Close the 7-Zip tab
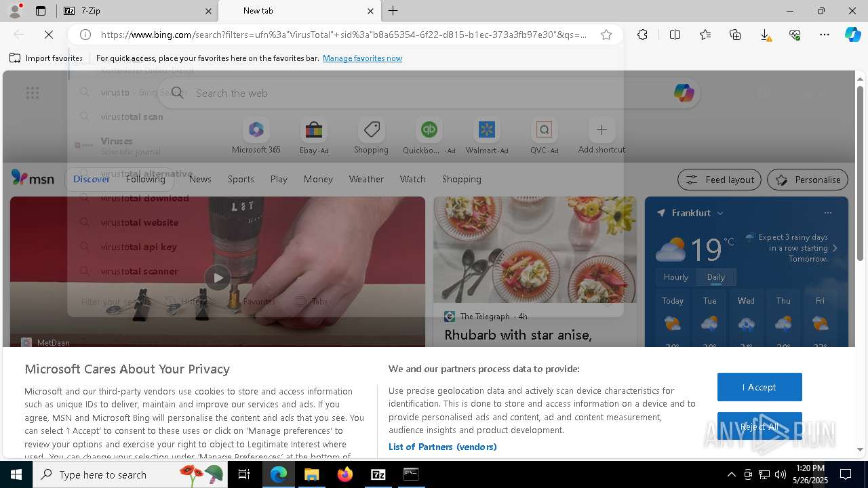Image resolution: width=868 pixels, height=488 pixels. (x=208, y=11)
